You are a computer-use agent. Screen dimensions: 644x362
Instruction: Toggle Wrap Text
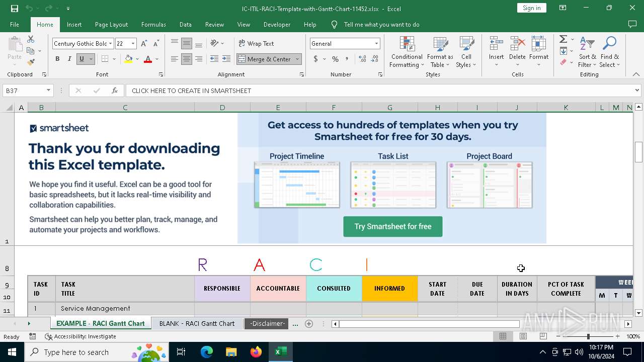256,44
